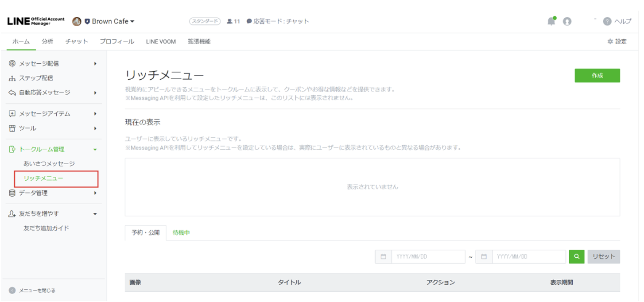The height and width of the screenshot is (302, 644).
Task: Open the notification bell icon
Action: pos(551,21)
